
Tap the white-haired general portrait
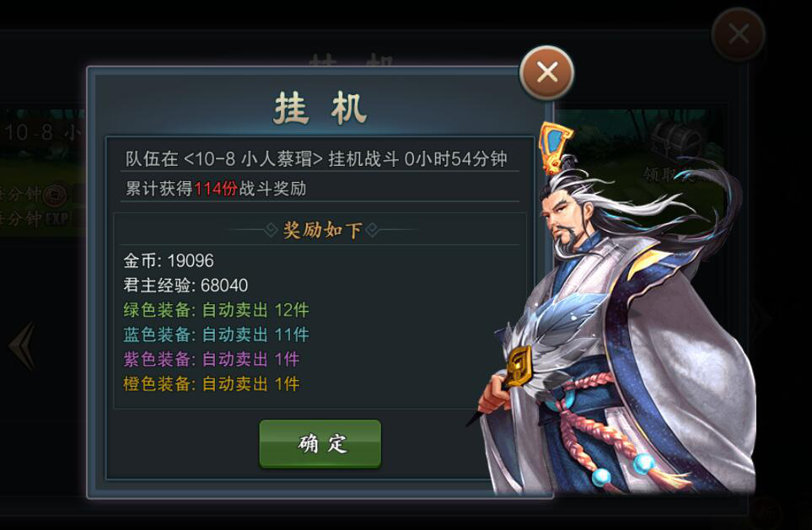(x=616, y=311)
